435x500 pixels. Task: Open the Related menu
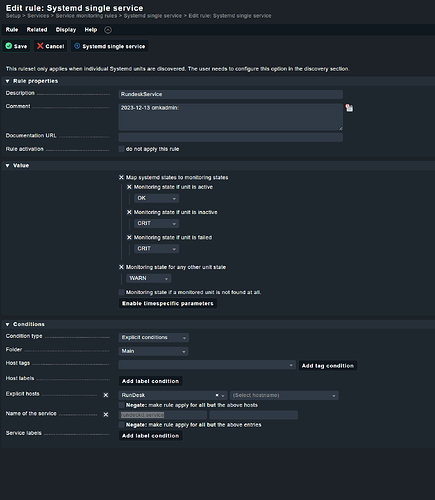pos(37,30)
